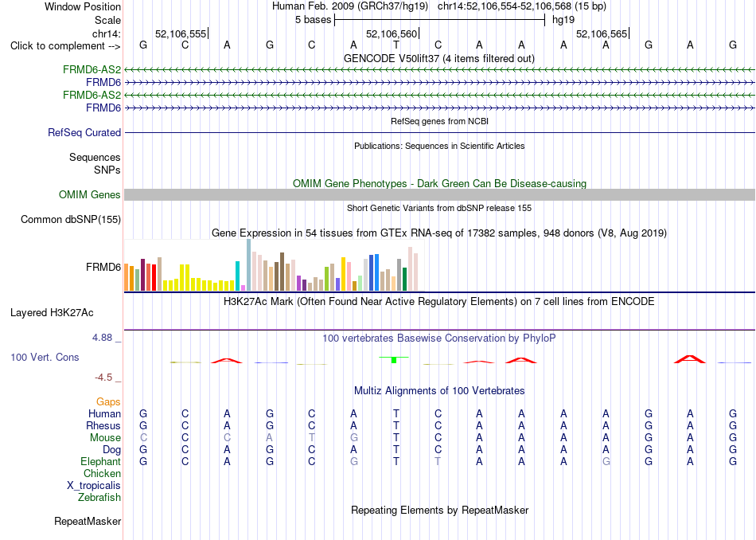
Task: Select the Human alignment row label
Action: (x=104, y=413)
